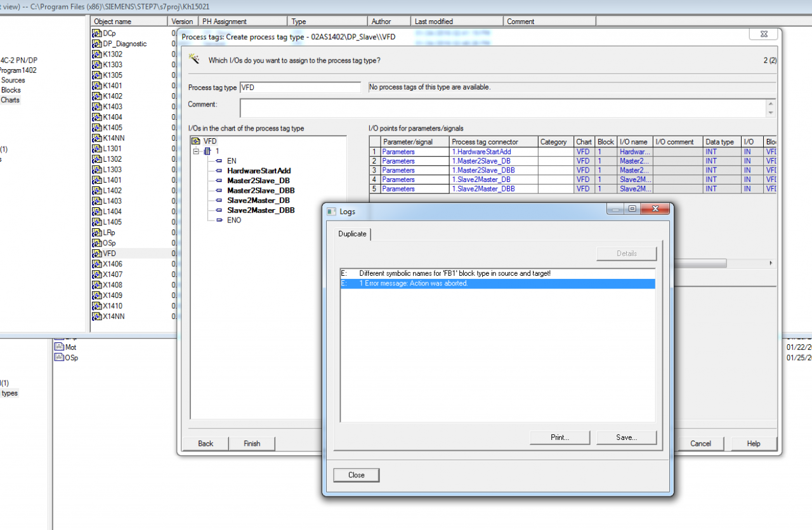Click the Mot process tag type icon

pyautogui.click(x=59, y=347)
